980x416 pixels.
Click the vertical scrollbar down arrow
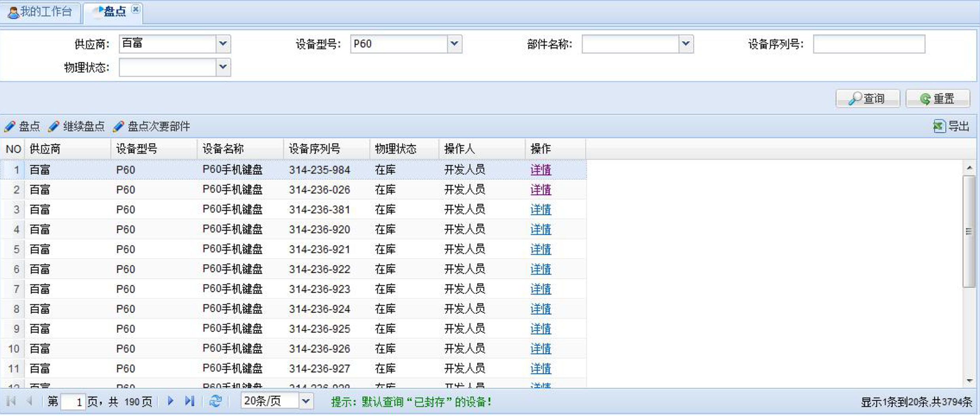(969, 381)
